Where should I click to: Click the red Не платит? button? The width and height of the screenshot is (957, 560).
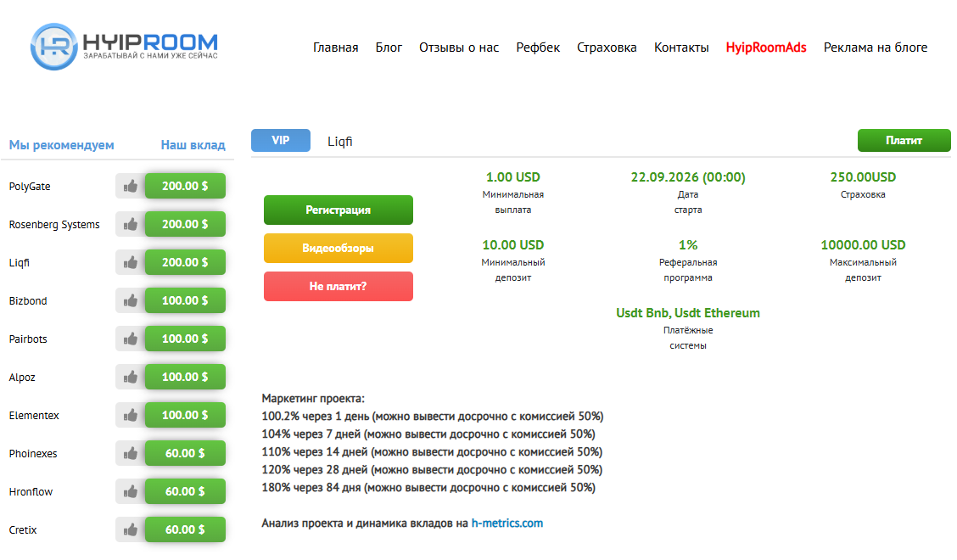(339, 287)
